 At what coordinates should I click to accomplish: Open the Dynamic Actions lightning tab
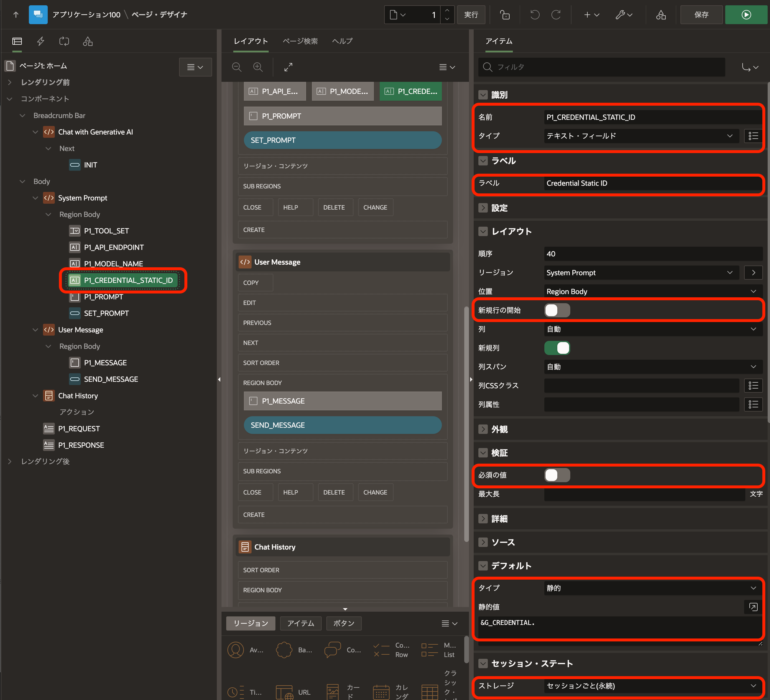40,41
